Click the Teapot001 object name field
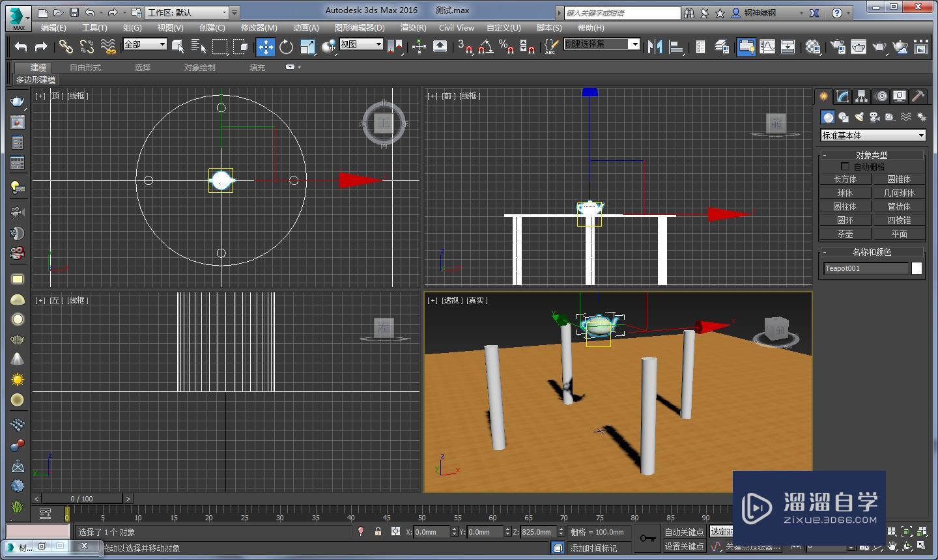This screenshot has width=938, height=560. click(866, 268)
